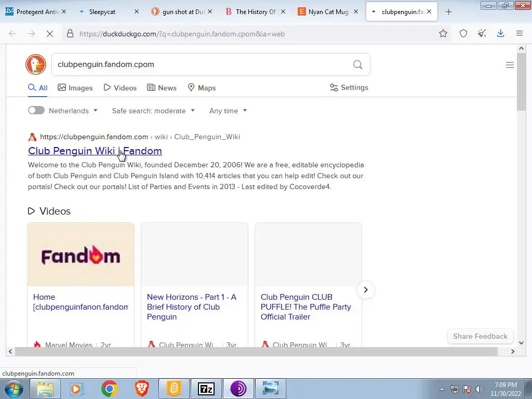Click scroll-down arrow of vertical scrollbar
Screen dimensions: 532x399
tap(521, 343)
